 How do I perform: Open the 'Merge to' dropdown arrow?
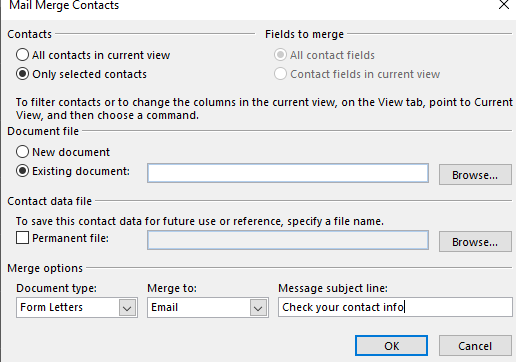tap(258, 307)
